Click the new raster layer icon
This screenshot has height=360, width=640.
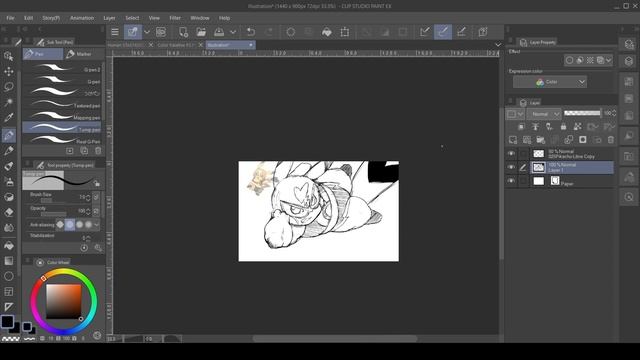(513, 140)
